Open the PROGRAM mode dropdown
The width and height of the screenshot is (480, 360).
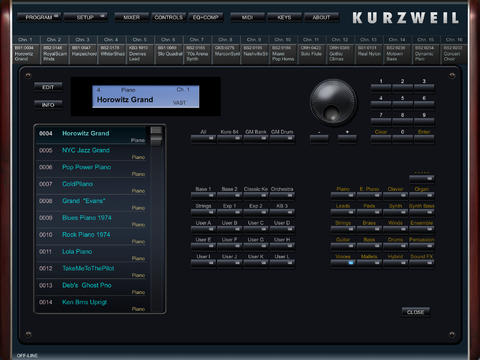[39, 17]
